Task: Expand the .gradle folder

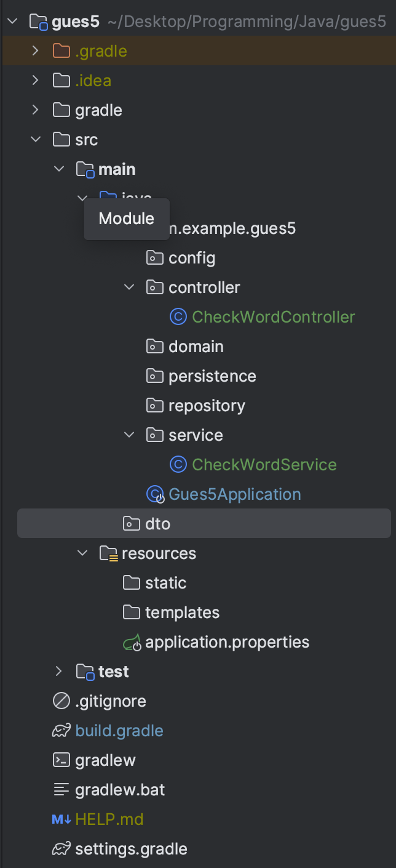Action: 36,51
